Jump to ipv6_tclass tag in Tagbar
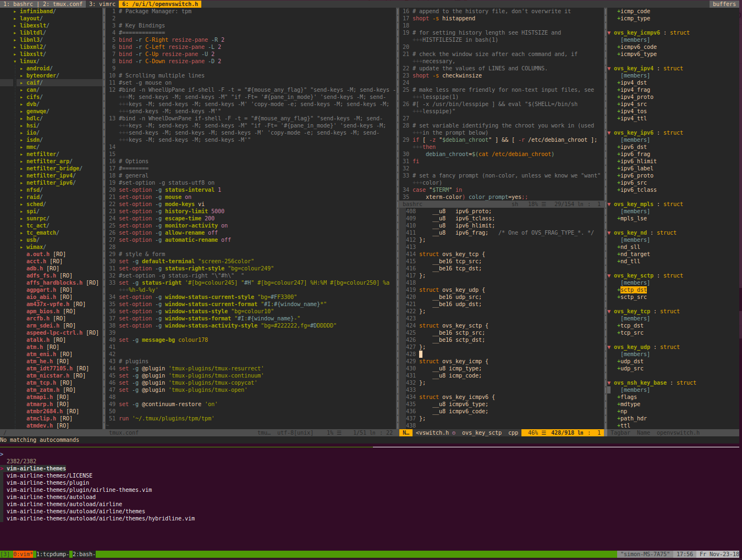Screen dimensions: 742x560 [639, 190]
